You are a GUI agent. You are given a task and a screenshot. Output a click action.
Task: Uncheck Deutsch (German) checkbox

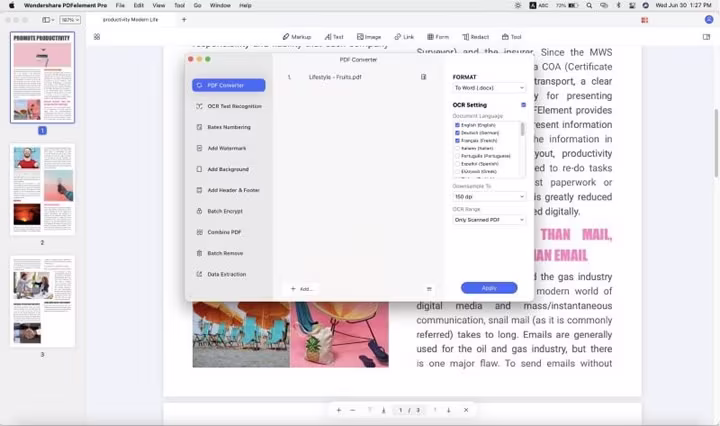click(x=457, y=133)
